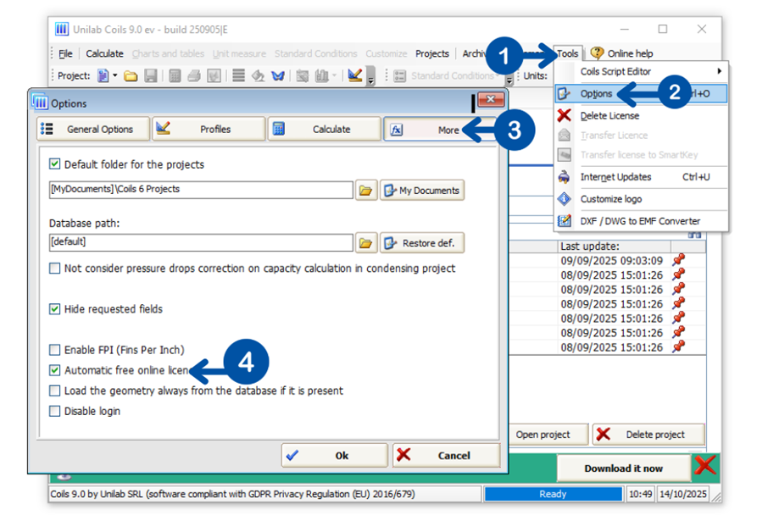Click the default projects folder path field
The image size is (768, 532).
201,190
